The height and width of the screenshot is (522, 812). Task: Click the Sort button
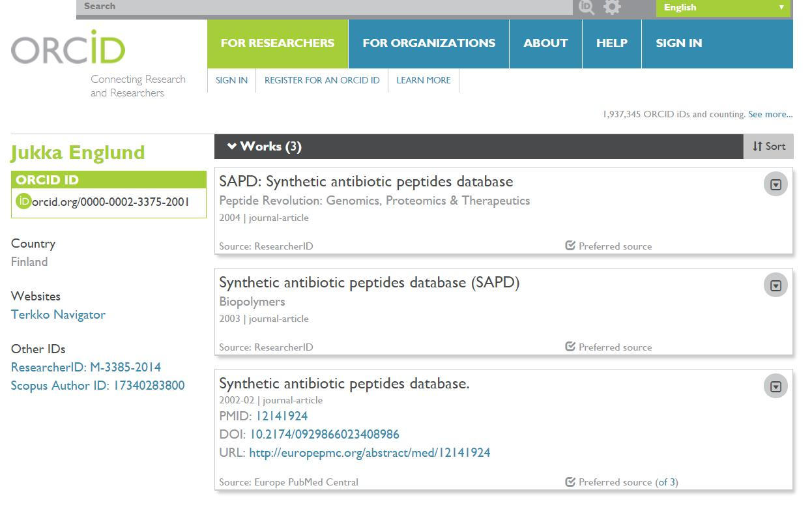pyautogui.click(x=769, y=147)
